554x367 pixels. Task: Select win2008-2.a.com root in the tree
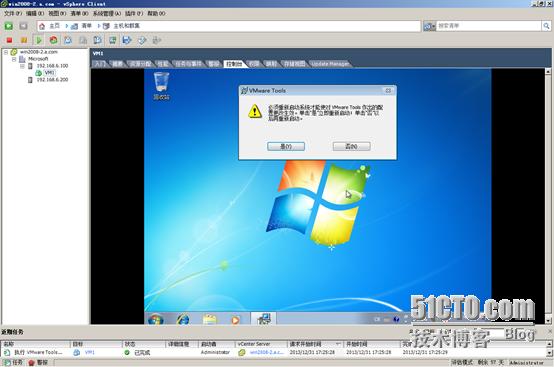(x=39, y=52)
